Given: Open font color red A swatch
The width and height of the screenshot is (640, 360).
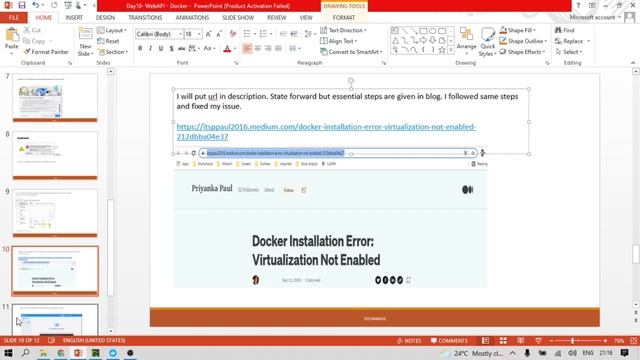Looking at the screenshot, I should [227, 49].
